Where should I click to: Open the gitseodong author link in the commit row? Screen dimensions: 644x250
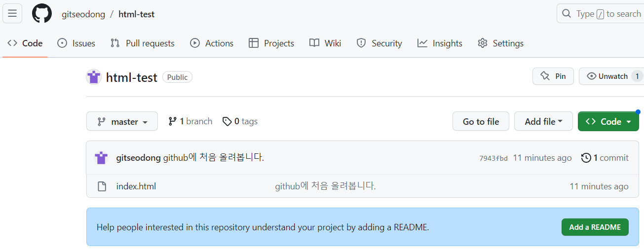pyautogui.click(x=138, y=158)
